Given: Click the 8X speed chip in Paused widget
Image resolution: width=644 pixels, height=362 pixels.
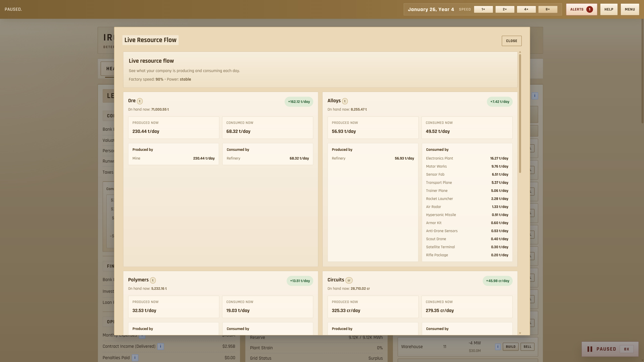Looking at the screenshot, I should [x=626, y=349].
